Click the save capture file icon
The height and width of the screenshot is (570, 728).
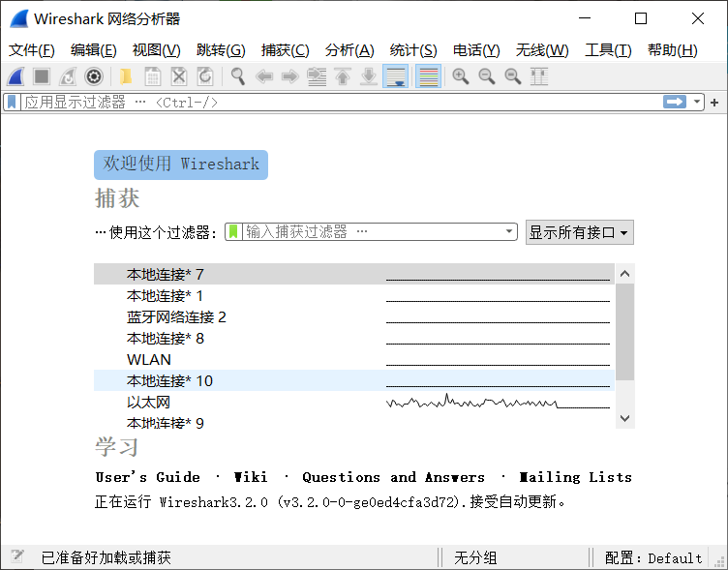(x=152, y=76)
